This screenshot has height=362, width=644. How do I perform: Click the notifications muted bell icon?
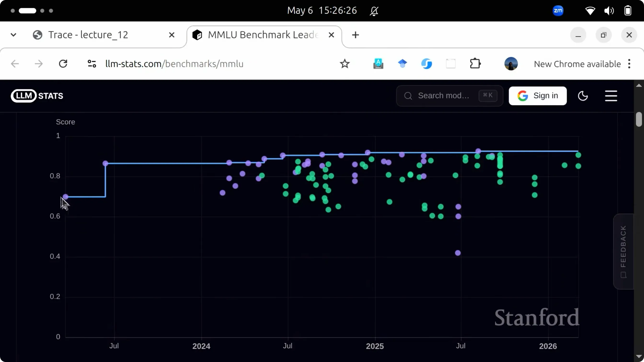374,11
